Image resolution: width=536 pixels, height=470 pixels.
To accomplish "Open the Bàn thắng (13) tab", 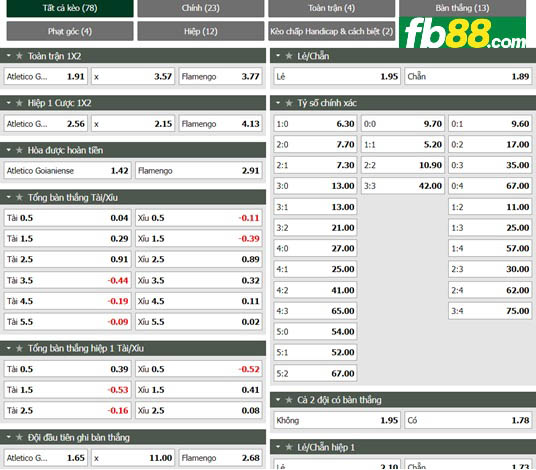I will (x=462, y=8).
